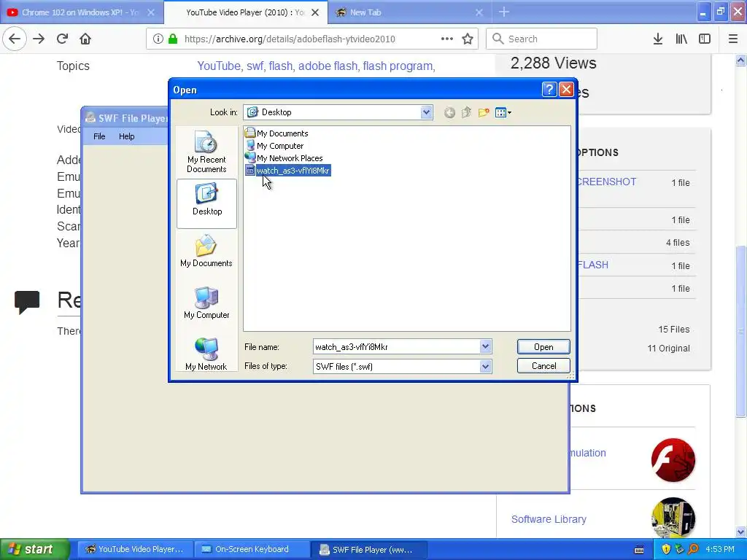Select Desktop in the places bar
This screenshot has width=747, height=560.
pyautogui.click(x=206, y=204)
